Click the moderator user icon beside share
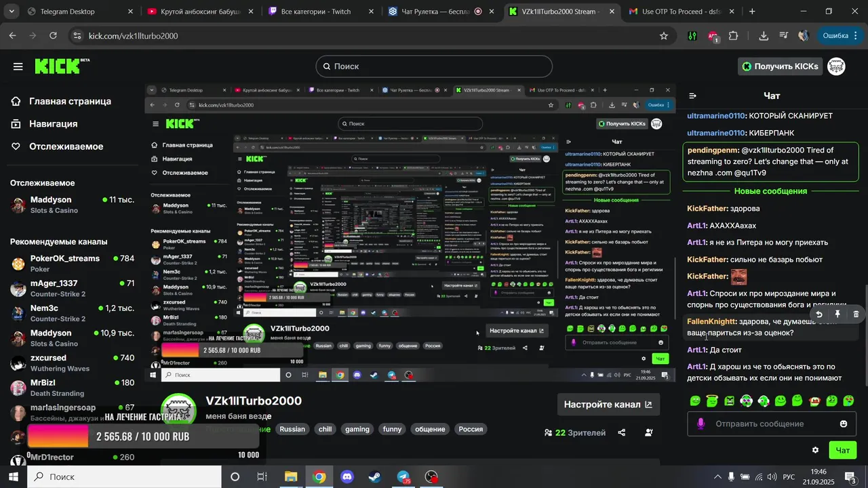The height and width of the screenshot is (488, 868). click(x=649, y=432)
